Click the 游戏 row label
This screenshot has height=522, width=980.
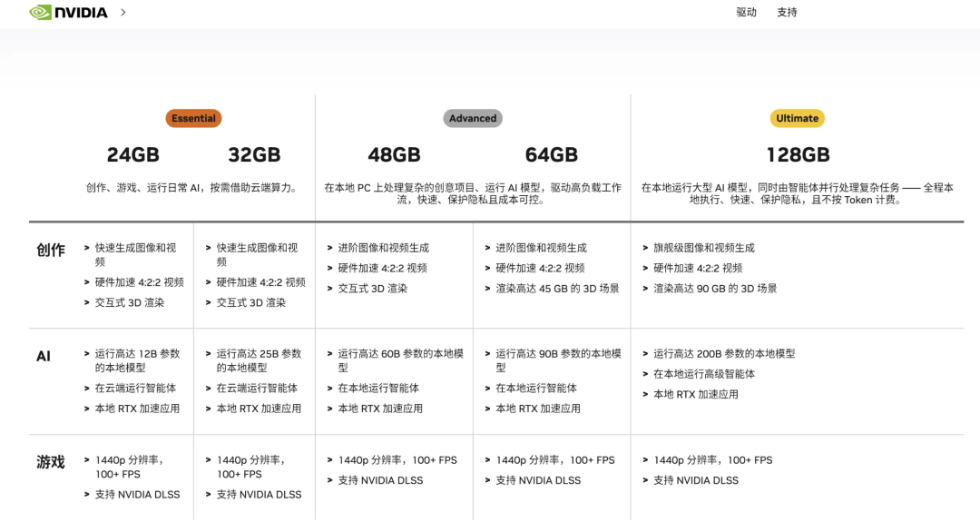(x=51, y=463)
